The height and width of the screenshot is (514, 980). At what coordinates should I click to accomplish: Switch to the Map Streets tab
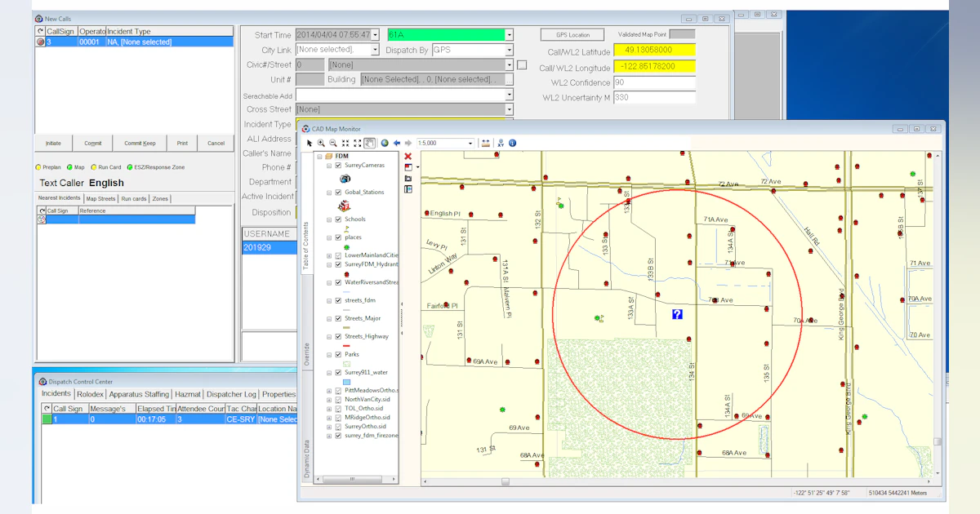point(101,198)
